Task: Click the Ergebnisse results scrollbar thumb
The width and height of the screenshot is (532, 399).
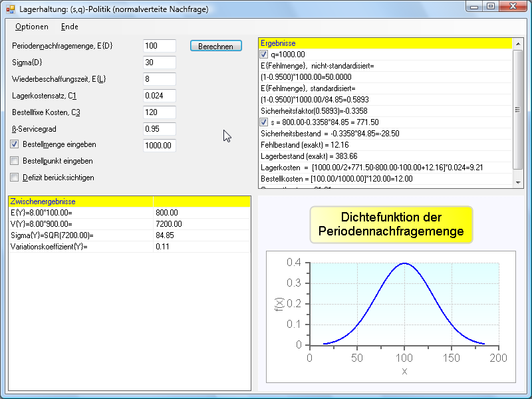Action: (x=517, y=110)
